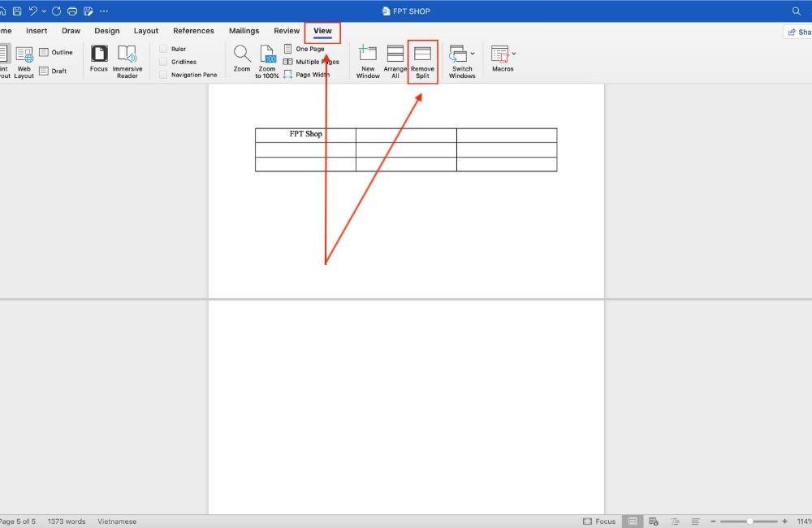The height and width of the screenshot is (528, 812).
Task: Click the page count in status bar
Action: (x=18, y=522)
